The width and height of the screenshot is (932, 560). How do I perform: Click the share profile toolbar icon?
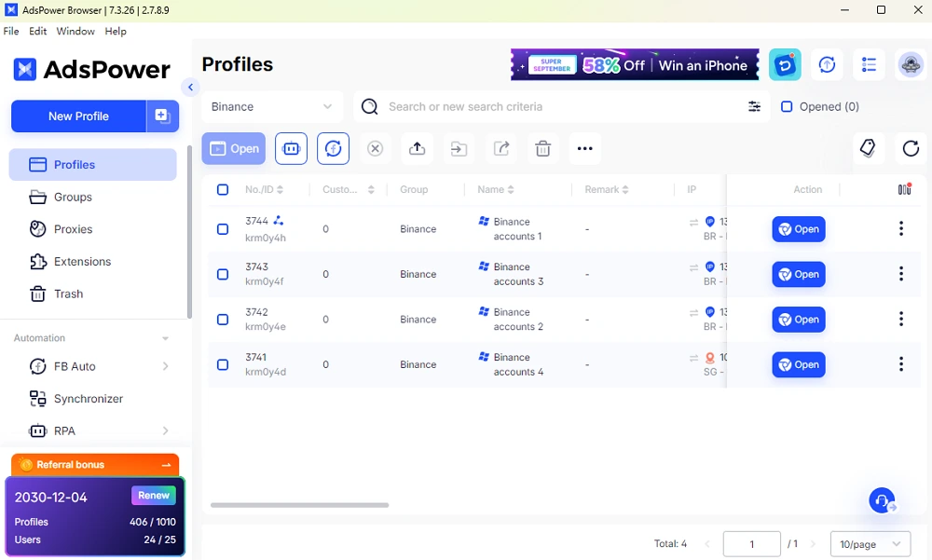(x=501, y=149)
